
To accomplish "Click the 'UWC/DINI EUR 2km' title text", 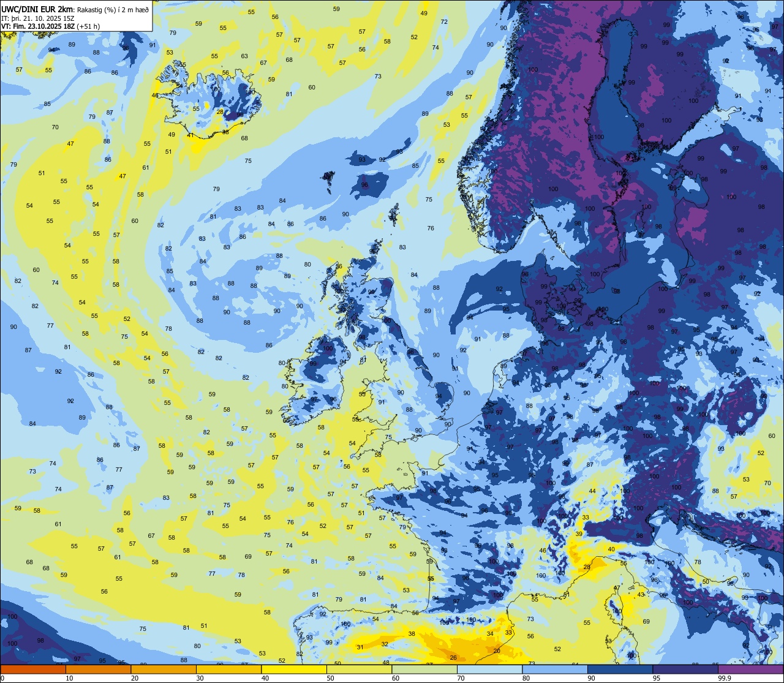I will (x=37, y=8).
